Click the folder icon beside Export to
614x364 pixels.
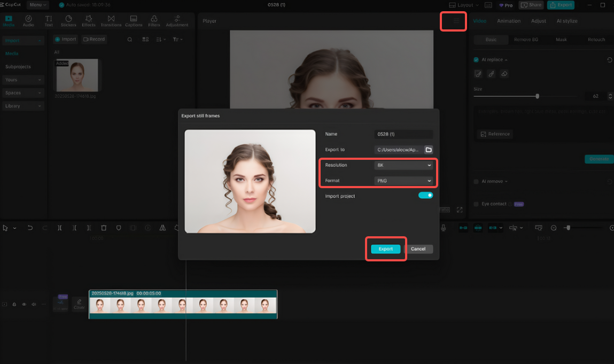(429, 150)
